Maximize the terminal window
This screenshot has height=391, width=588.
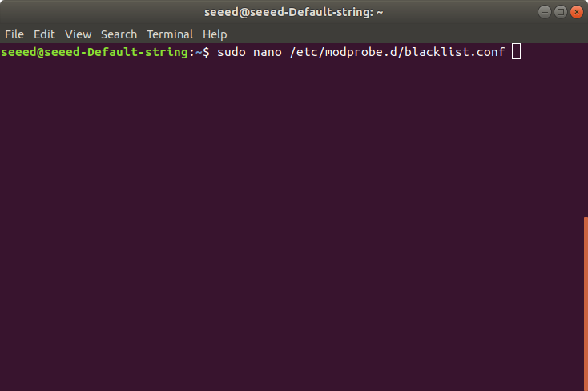[561, 12]
